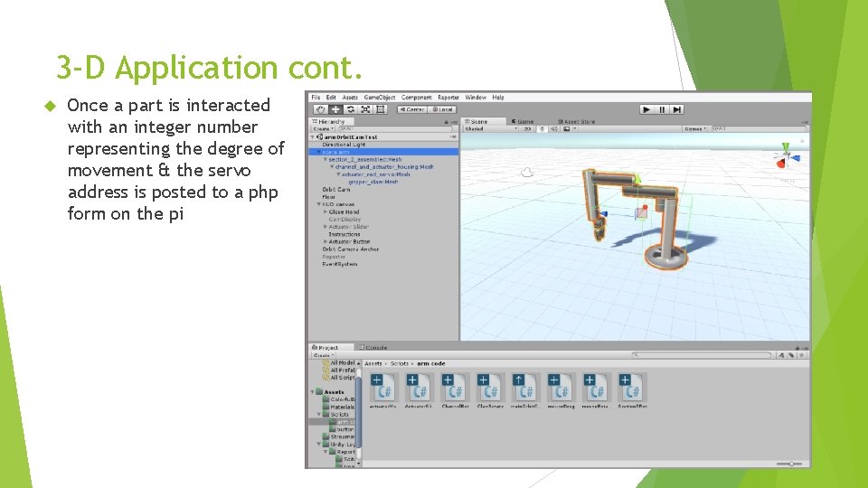Click the Project search field
The width and height of the screenshot is (868, 488).
[x=702, y=355]
